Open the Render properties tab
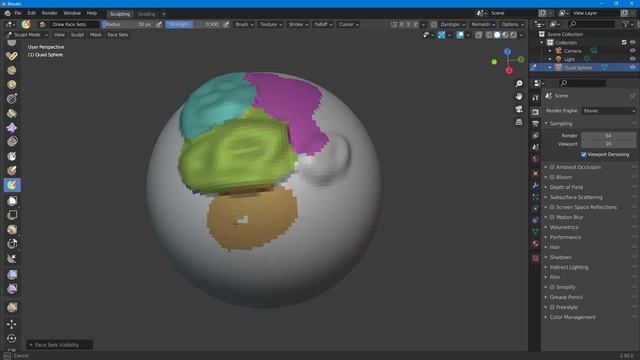 [x=536, y=111]
